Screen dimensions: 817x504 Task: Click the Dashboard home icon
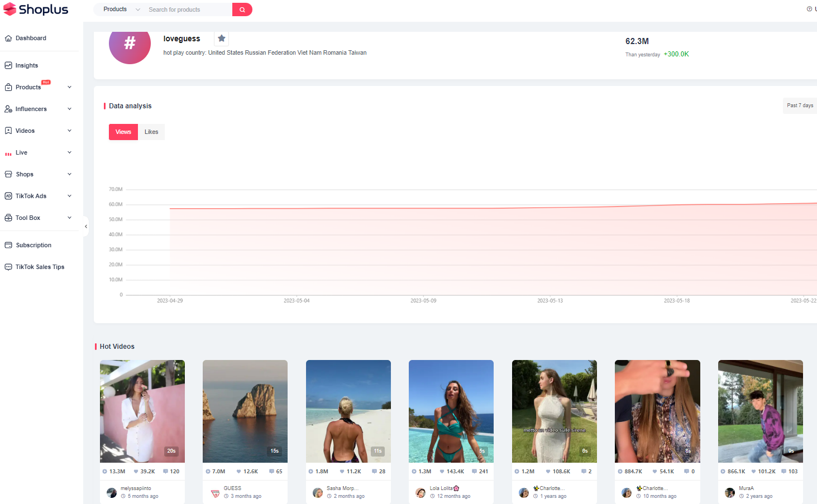coord(8,39)
